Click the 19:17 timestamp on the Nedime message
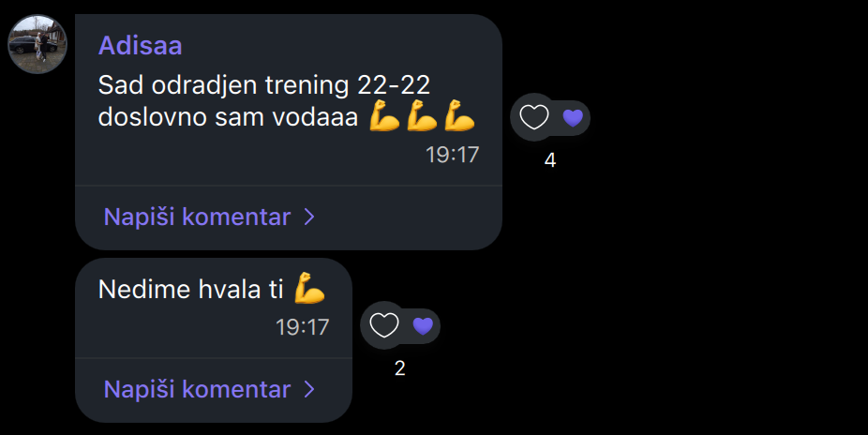Screen dimensions: 868x435 pos(302,327)
